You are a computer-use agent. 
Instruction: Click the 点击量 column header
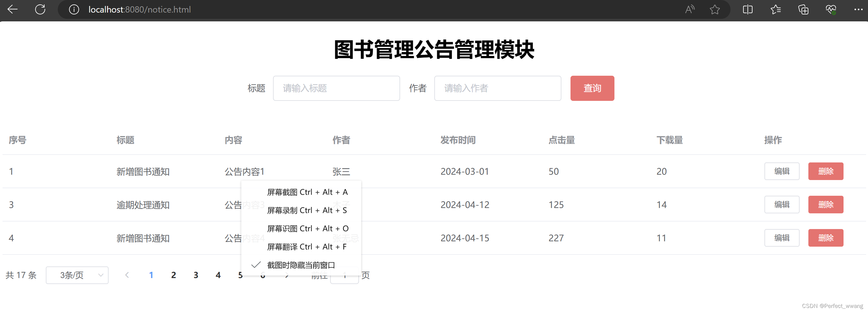(562, 140)
